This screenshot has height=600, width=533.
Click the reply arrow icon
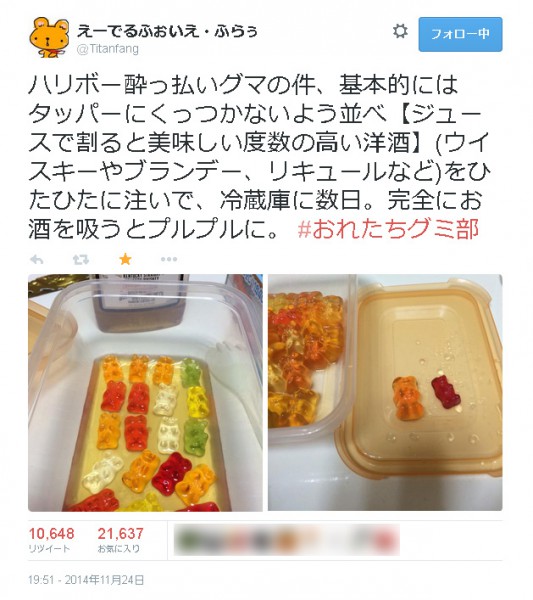pyautogui.click(x=37, y=260)
